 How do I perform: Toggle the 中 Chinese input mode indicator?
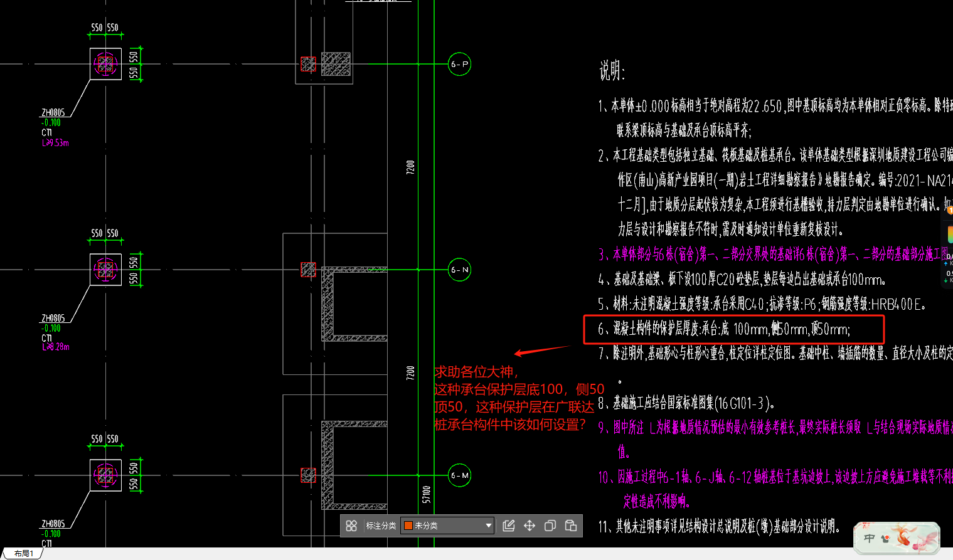click(870, 538)
